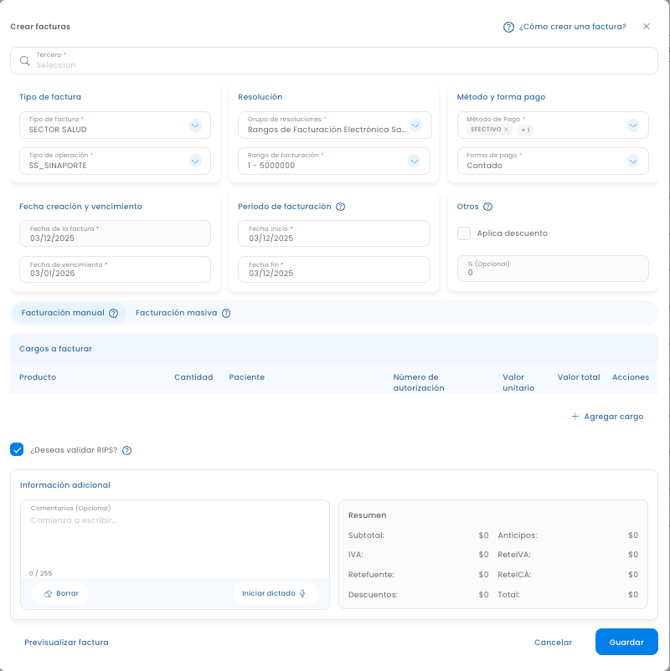The height and width of the screenshot is (671, 670).
Task: Switch to the Facturación masiva tab
Action: coord(176,313)
